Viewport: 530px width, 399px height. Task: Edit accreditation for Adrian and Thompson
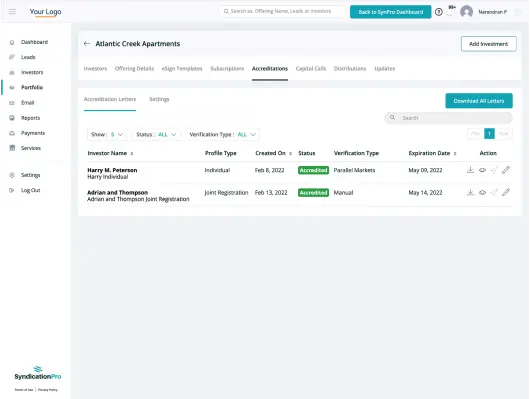point(506,192)
